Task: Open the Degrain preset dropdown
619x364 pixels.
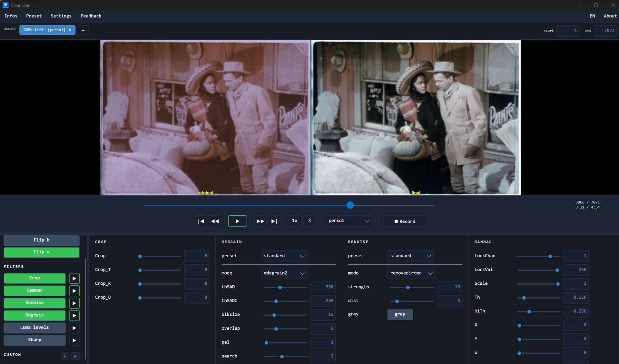Action: [284, 256]
